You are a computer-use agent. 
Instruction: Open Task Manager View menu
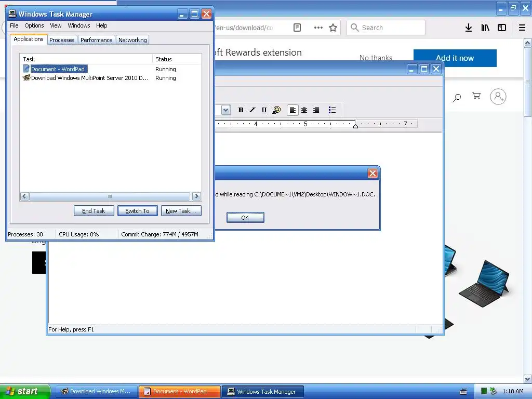point(56,25)
